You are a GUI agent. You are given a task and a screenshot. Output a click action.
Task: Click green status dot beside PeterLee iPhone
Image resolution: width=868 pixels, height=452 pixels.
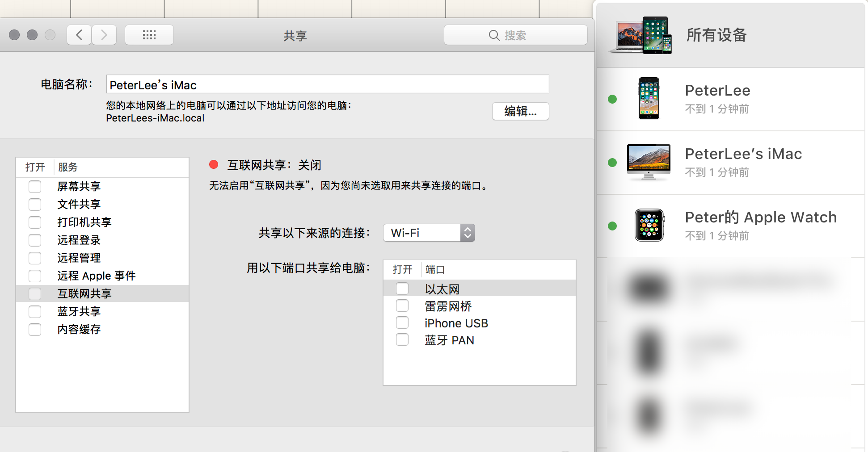point(612,99)
